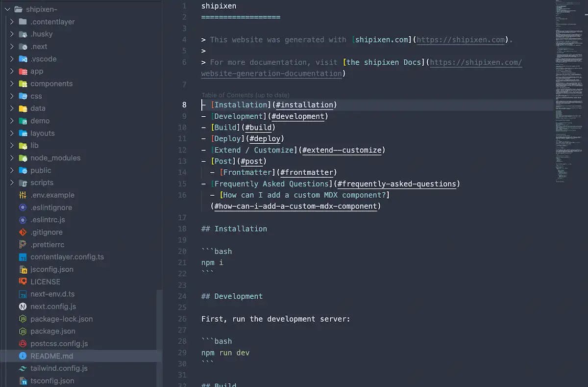Click the gear icon beside .env.example
Image resolution: width=588 pixels, height=387 pixels.
(23, 195)
